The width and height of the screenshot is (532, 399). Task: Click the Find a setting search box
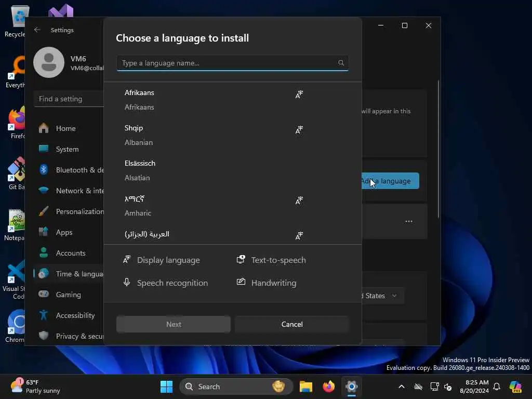69,99
